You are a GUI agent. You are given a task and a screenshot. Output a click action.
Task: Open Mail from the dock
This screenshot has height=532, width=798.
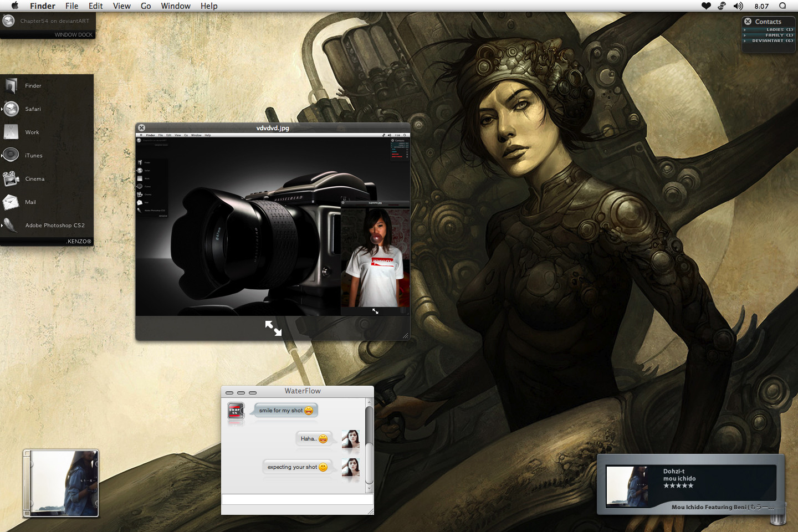(11, 202)
